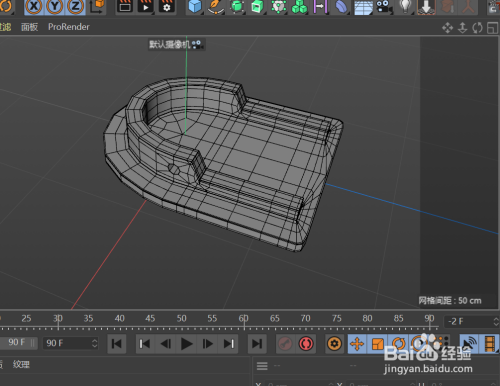Click the 默认摄像机 camera label
The width and height of the screenshot is (500, 386).
click(x=170, y=44)
